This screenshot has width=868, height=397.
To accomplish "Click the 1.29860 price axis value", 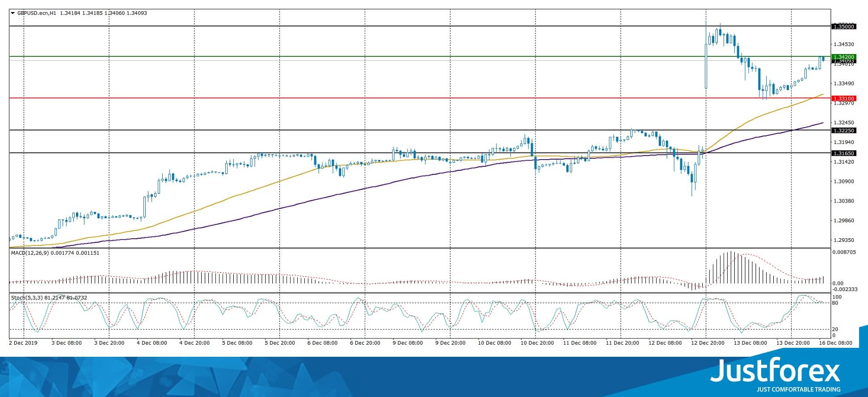I will click(x=844, y=221).
